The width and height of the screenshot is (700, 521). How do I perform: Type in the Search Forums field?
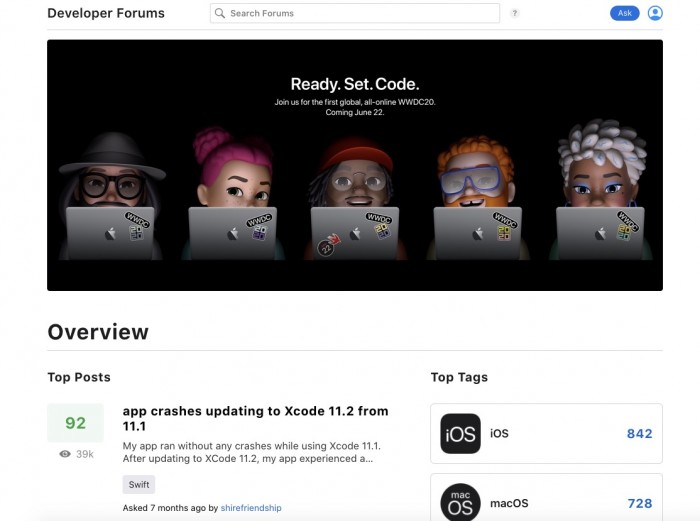360,14
